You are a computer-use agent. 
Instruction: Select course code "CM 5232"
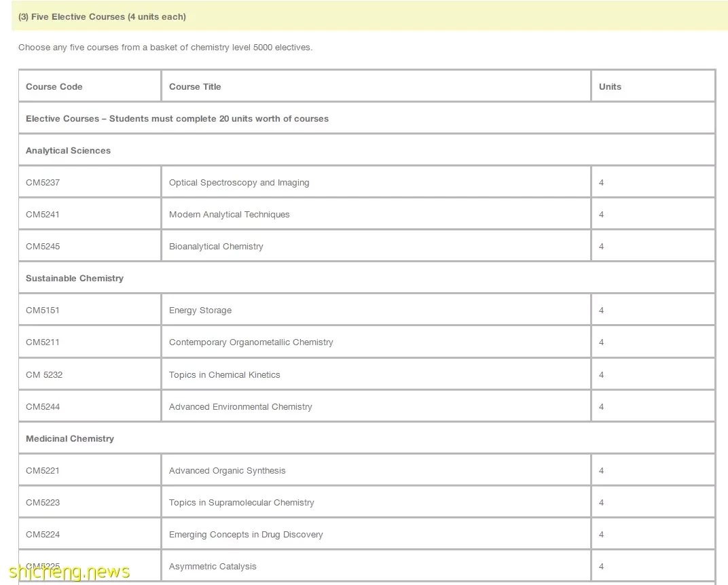tap(44, 375)
